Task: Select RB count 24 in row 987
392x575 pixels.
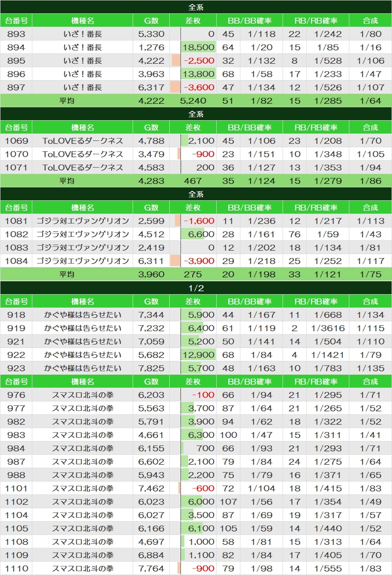Action: [x=295, y=462]
